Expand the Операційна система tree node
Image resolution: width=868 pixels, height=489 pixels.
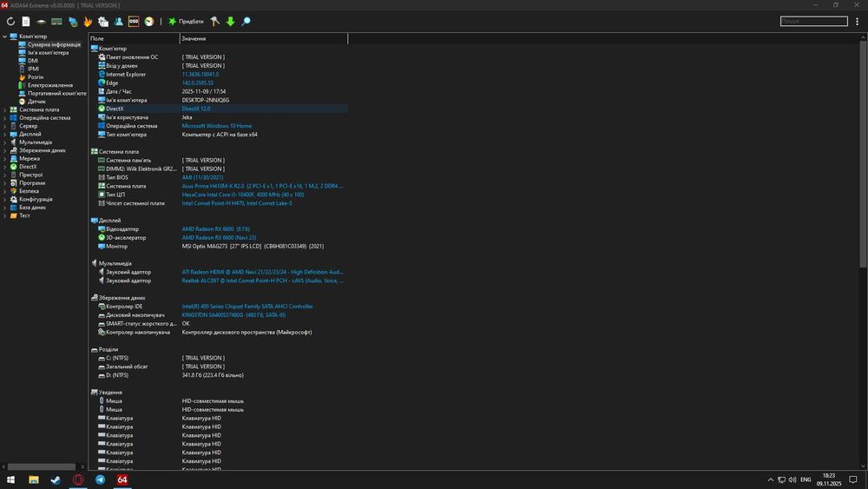(5, 118)
